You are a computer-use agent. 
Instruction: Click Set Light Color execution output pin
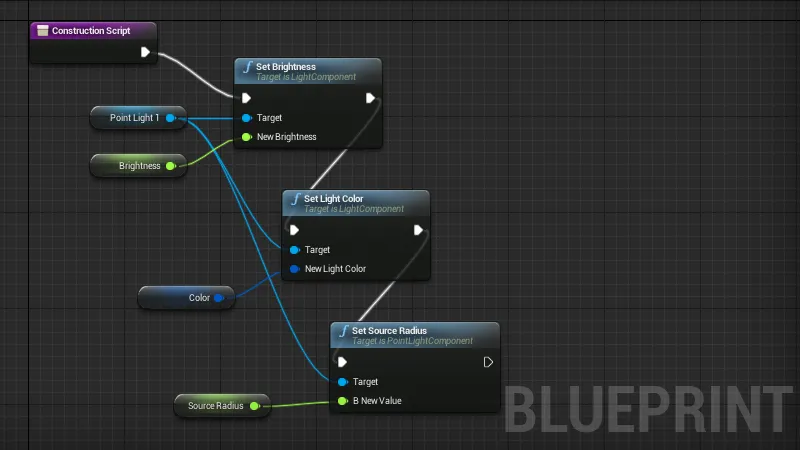(418, 230)
